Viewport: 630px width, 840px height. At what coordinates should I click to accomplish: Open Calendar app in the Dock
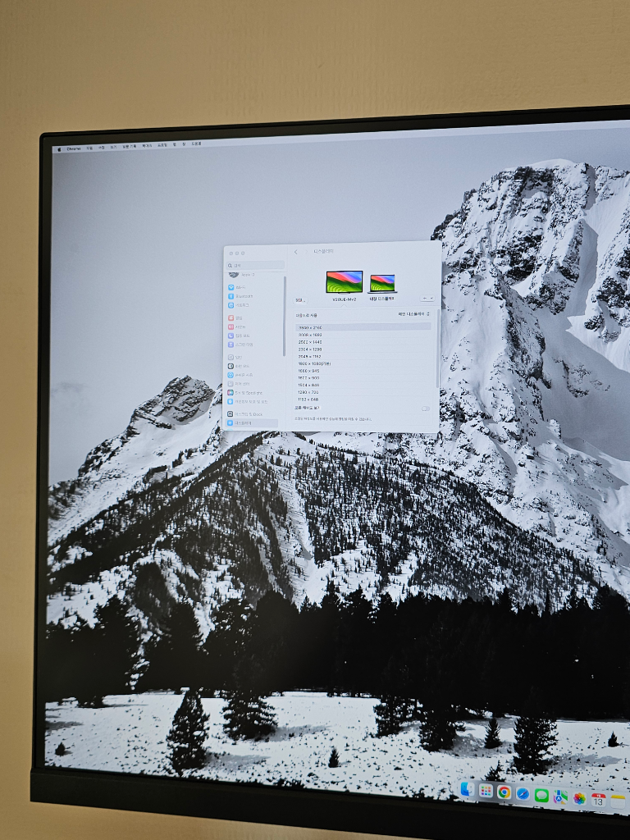point(599,799)
